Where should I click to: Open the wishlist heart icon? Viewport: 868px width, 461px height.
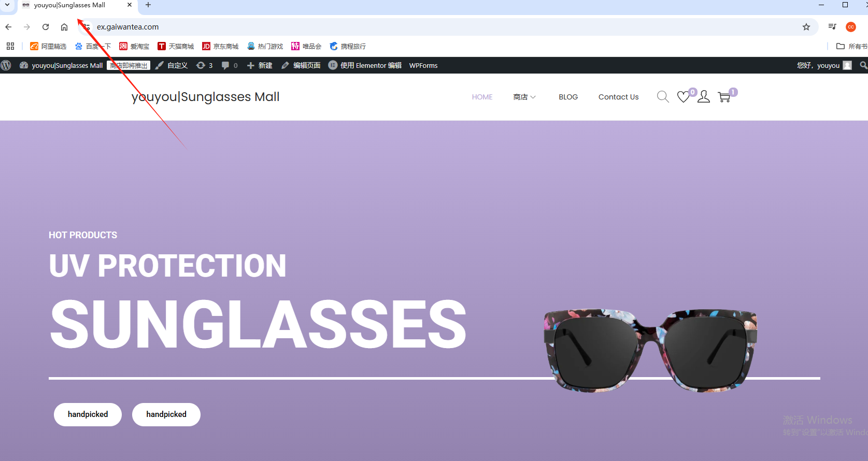pos(684,97)
